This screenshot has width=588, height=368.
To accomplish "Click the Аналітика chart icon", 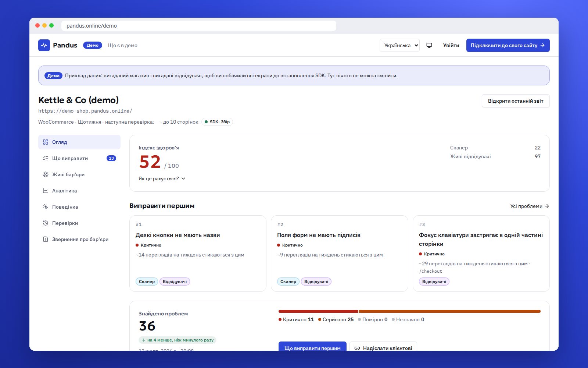I will (46, 191).
